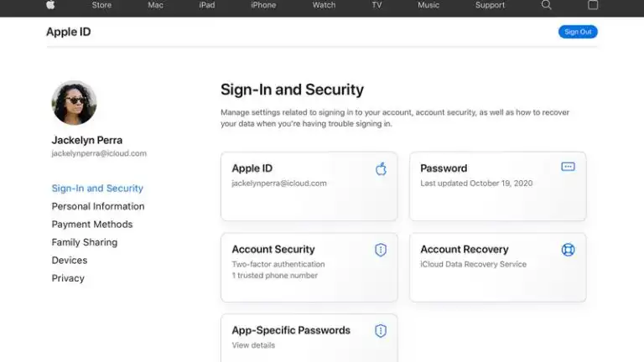Click the App-Specific Passwords shield icon

[381, 331]
